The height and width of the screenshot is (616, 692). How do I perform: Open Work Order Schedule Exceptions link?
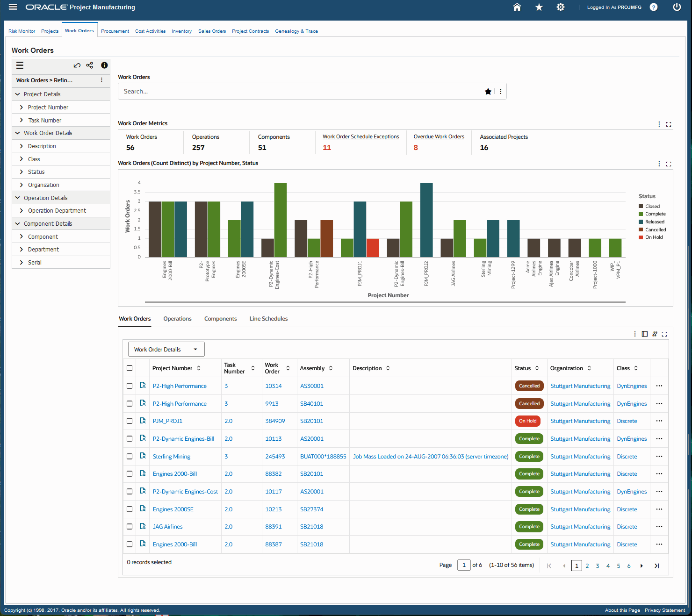pos(361,137)
